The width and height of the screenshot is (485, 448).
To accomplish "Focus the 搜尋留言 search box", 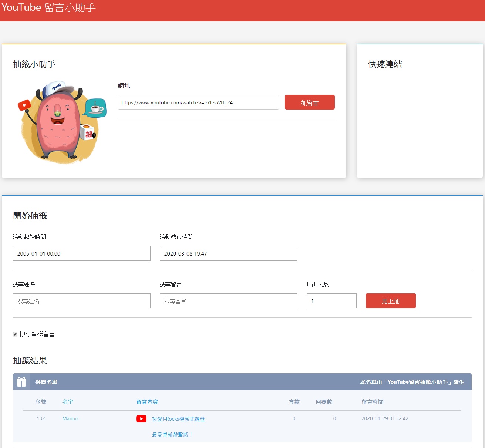I will [228, 301].
